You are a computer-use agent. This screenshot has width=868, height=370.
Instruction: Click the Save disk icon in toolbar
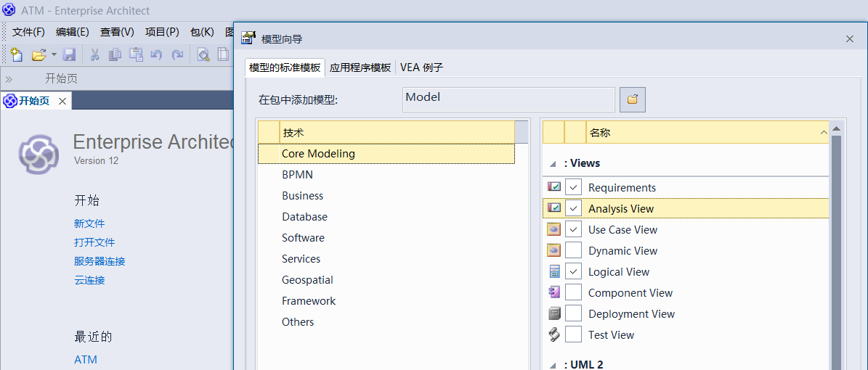(69, 54)
